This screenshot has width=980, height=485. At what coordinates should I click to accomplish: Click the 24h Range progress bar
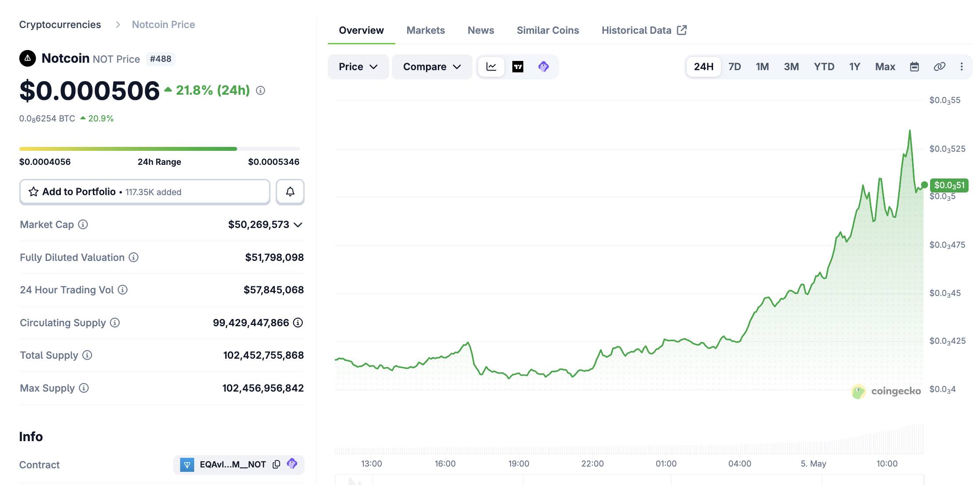pos(160,149)
